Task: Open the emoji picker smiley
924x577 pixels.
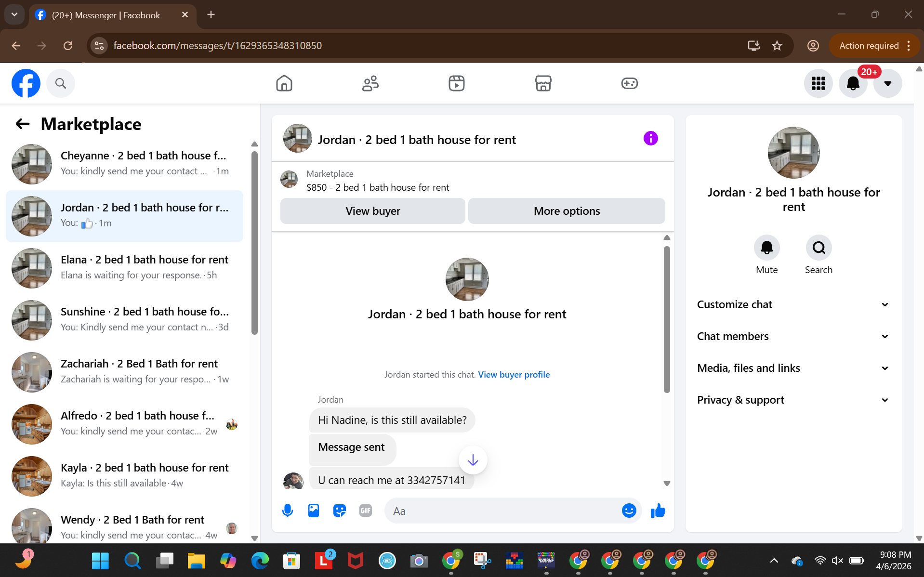Action: coord(629,511)
